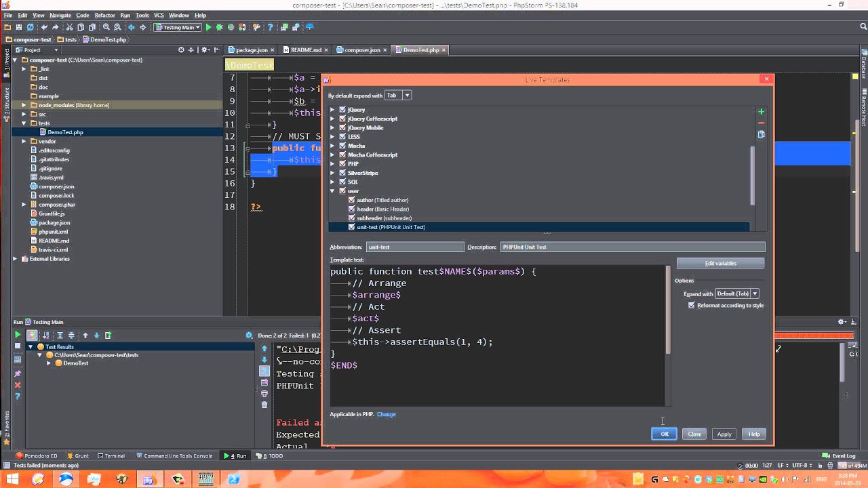Image resolution: width=868 pixels, height=488 pixels.
Task: Run Testing Main with green play icon
Action: coord(209,27)
